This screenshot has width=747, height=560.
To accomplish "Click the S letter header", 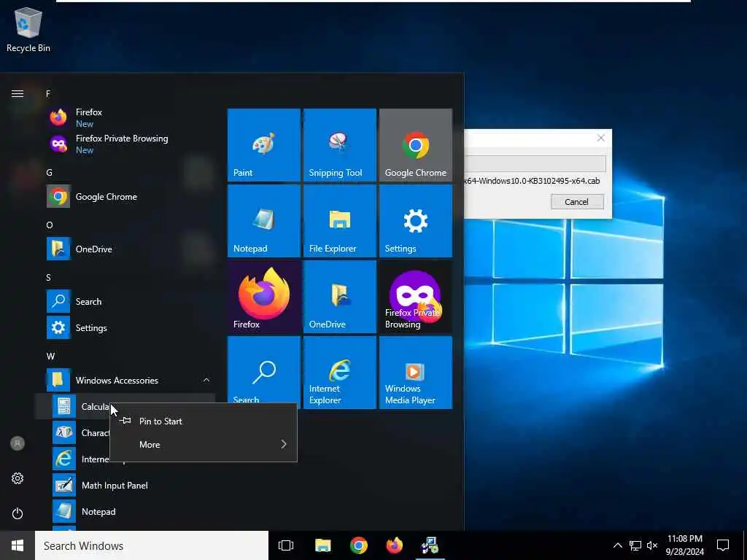I will [49, 277].
